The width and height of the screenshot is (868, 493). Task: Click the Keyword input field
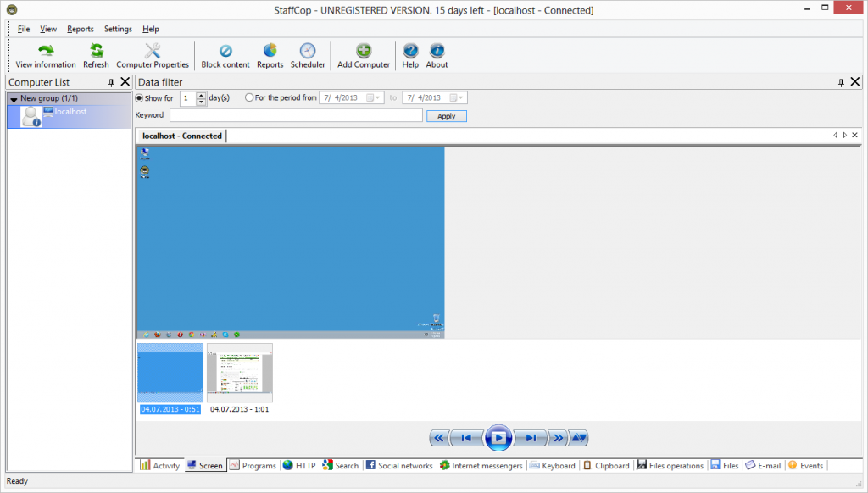pos(296,116)
